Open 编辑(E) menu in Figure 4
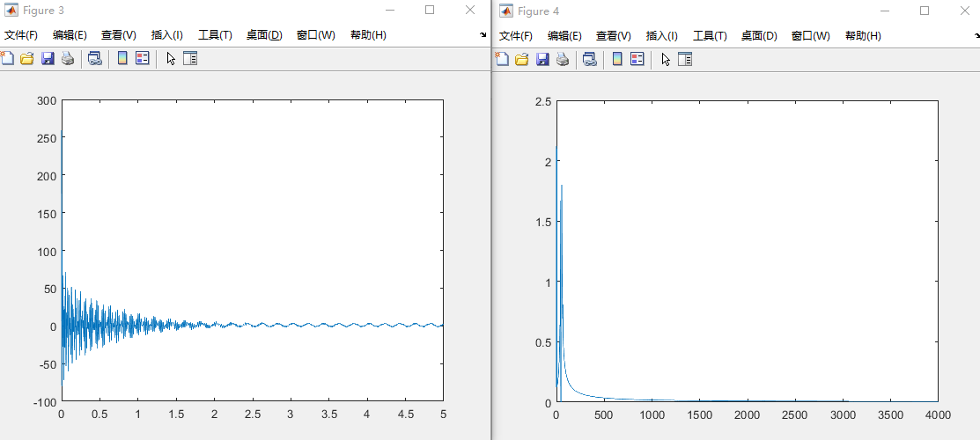This screenshot has width=980, height=440. coord(565,35)
